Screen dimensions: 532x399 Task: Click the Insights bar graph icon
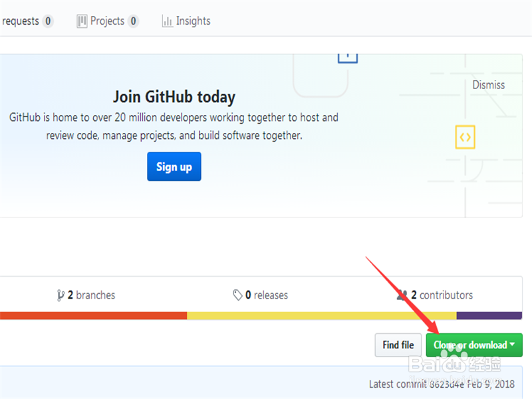[168, 21]
